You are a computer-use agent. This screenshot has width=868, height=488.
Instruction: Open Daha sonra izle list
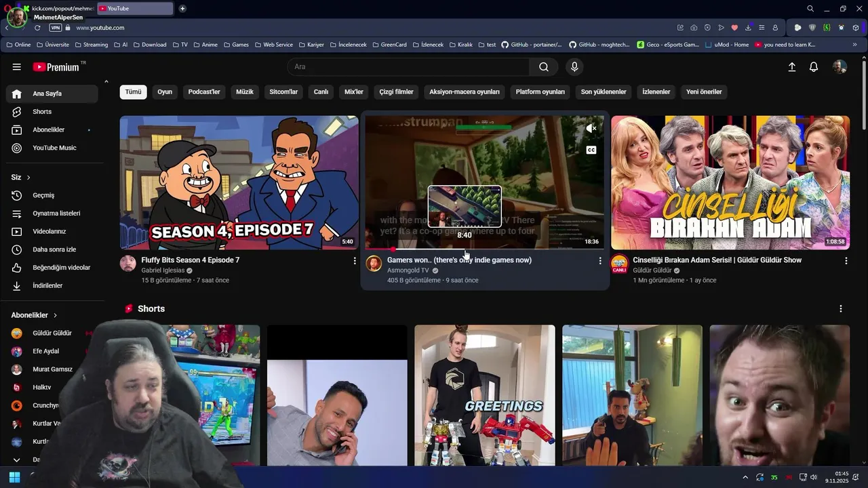52,249
